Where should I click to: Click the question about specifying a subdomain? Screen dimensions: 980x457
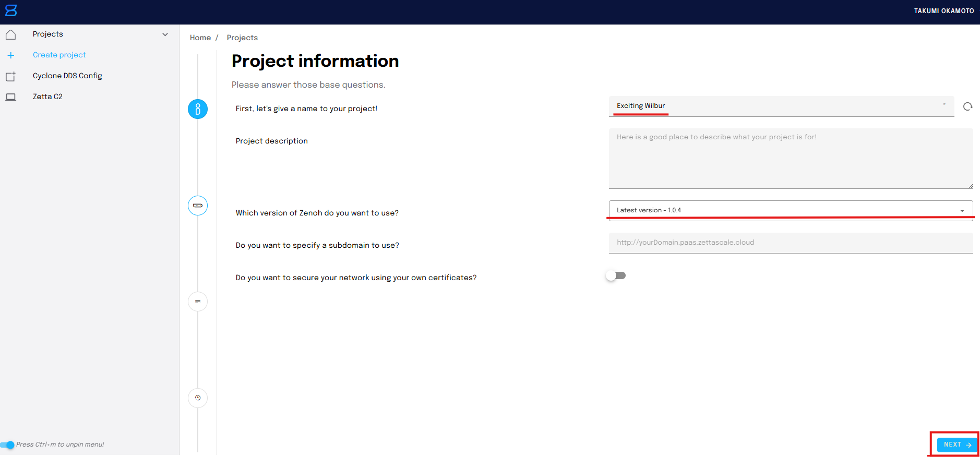[x=317, y=245]
